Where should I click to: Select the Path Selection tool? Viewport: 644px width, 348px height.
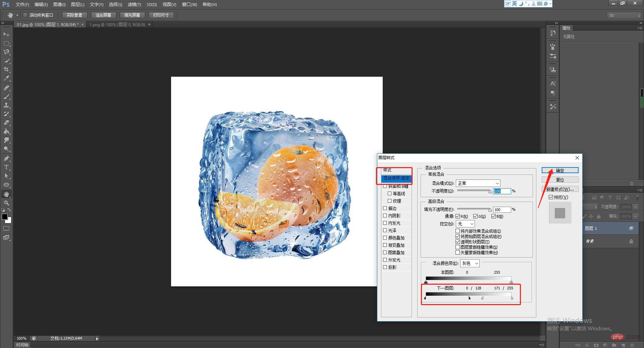(x=6, y=176)
